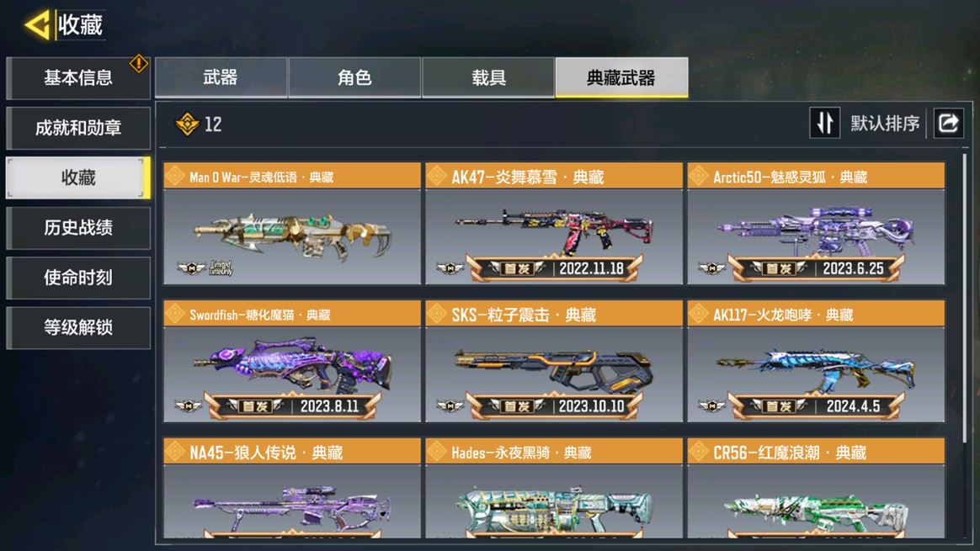
Task: Open the 载具 tab
Action: [x=488, y=77]
